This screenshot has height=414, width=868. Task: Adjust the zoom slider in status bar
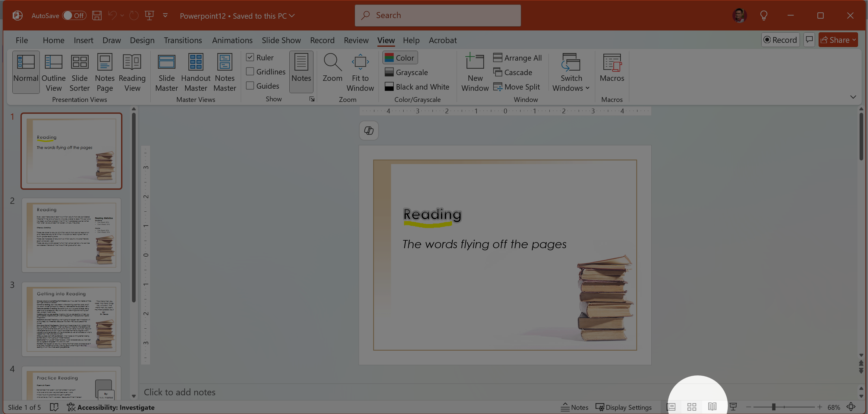click(x=774, y=407)
